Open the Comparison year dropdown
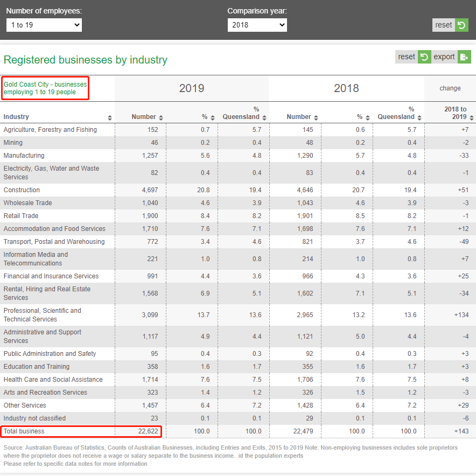 click(x=257, y=25)
